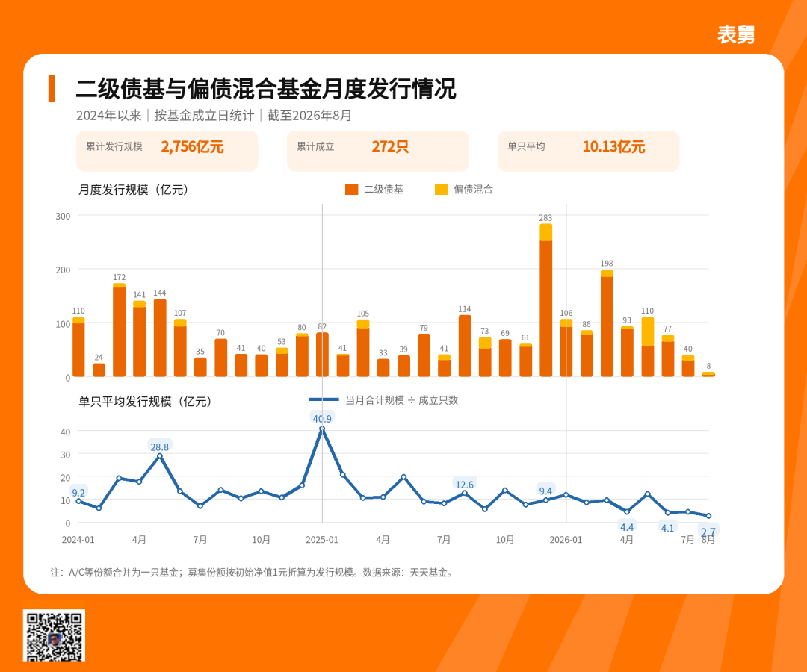807x672 pixels.
Task: Select the bar value label 39
Action: (403, 349)
